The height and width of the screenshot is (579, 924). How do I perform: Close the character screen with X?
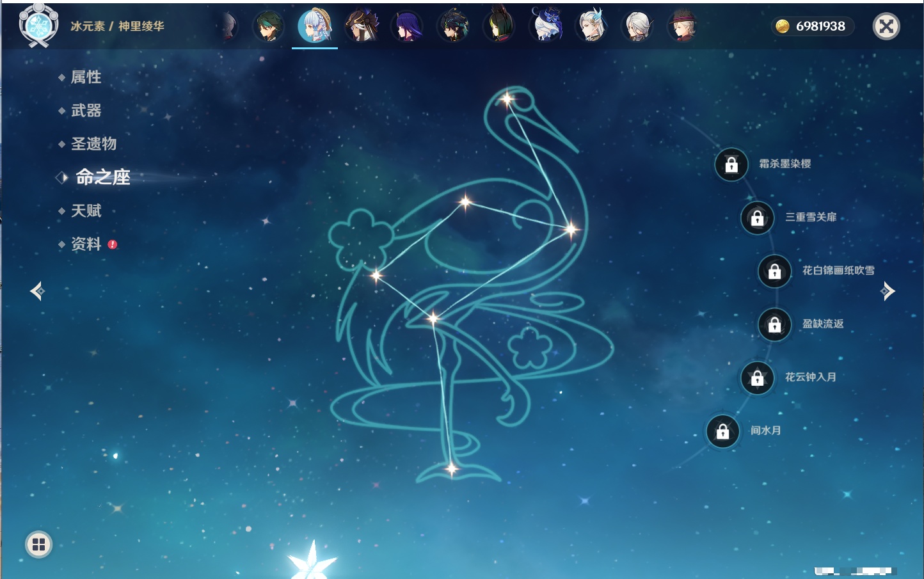point(886,26)
